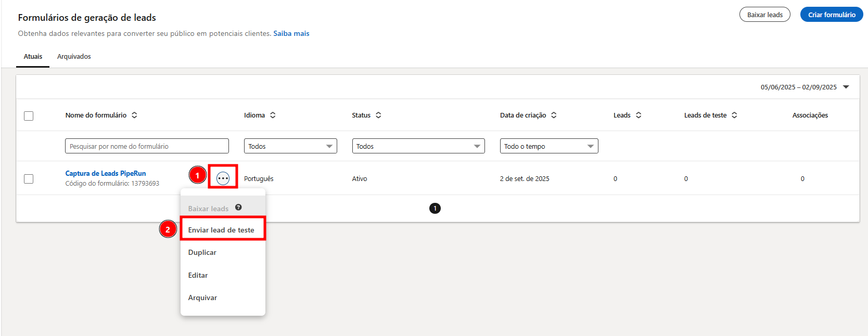The width and height of the screenshot is (868, 336).
Task: Sort by Idioma column arrows
Action: tap(273, 115)
